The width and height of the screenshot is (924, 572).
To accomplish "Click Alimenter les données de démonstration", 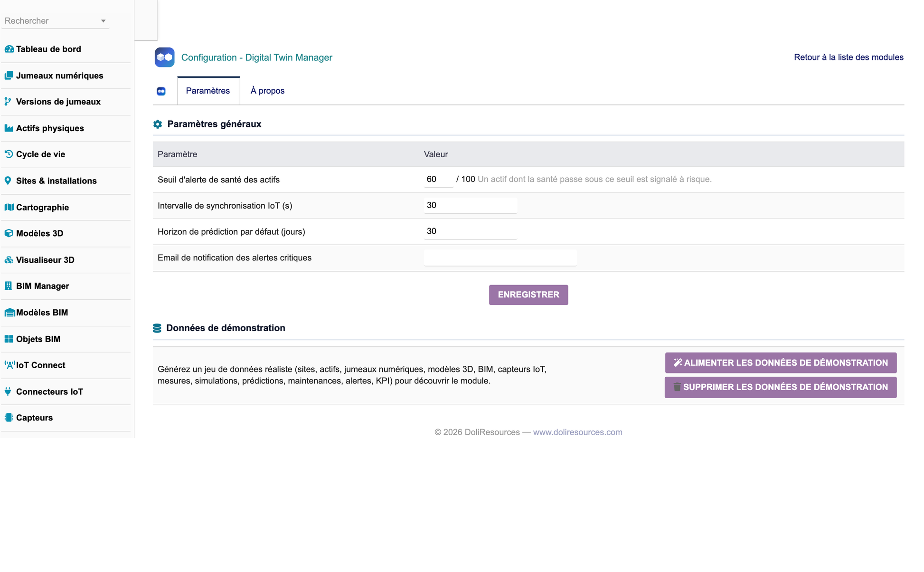I will point(781,363).
